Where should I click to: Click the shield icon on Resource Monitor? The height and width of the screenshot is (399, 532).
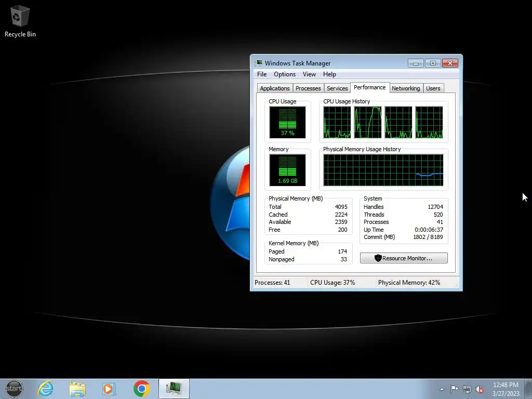[378, 258]
